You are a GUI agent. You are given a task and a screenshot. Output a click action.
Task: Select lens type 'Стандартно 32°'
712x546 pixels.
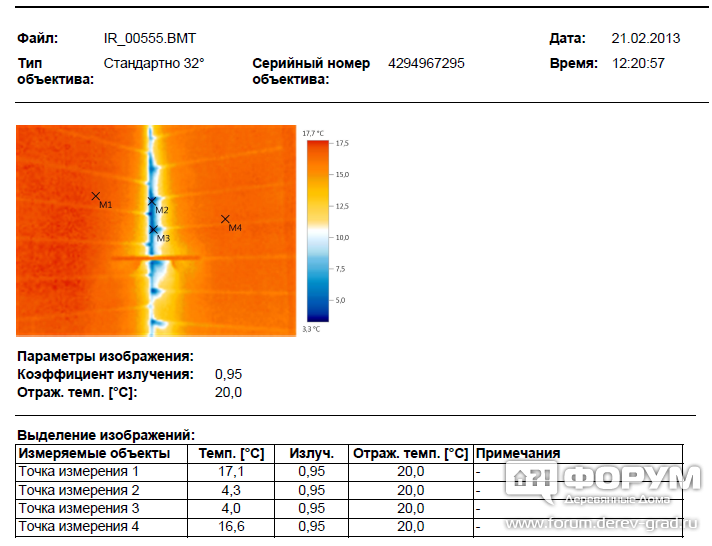(154, 63)
